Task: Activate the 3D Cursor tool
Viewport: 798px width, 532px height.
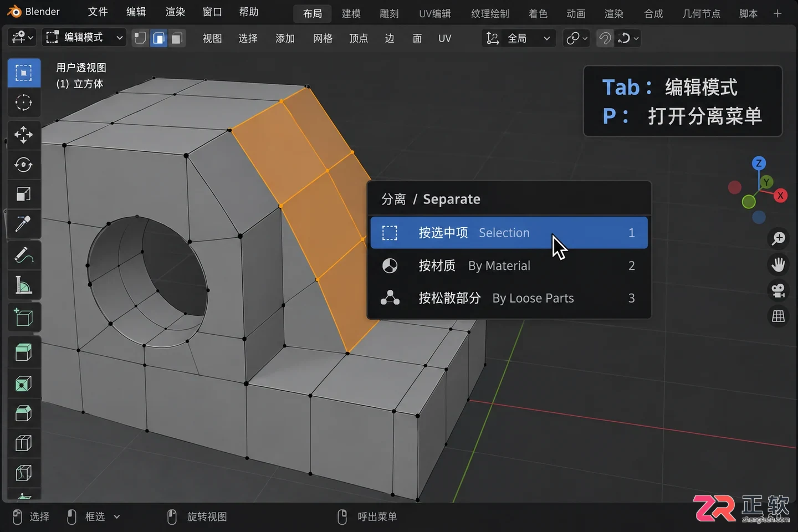Action: 24,103
